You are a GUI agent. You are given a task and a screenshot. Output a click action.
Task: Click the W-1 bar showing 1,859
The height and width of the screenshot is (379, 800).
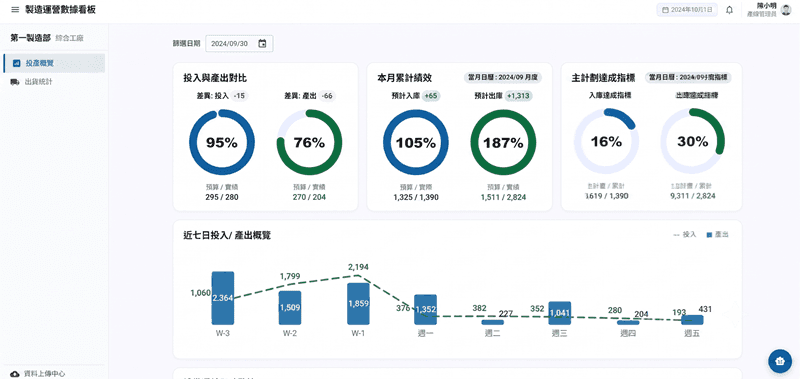[358, 304]
